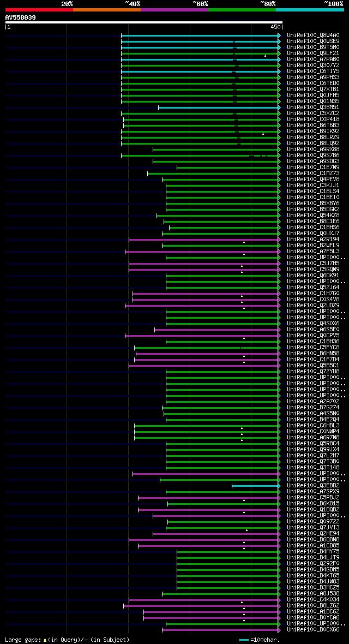
Task: Click the cyan ~100% identity legend segment
Action: [x=310, y=9]
